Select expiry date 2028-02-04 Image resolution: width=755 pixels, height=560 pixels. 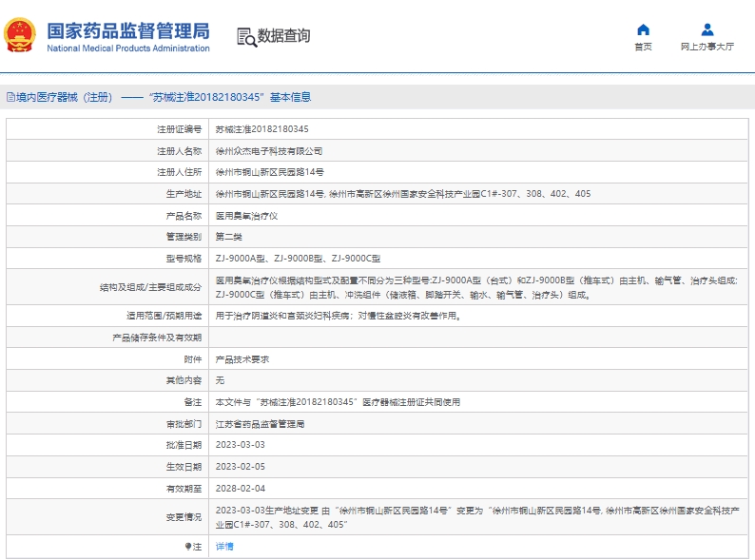[x=241, y=489]
